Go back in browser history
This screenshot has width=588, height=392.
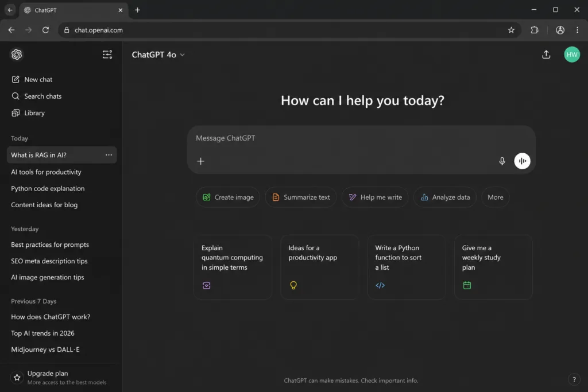pos(11,30)
